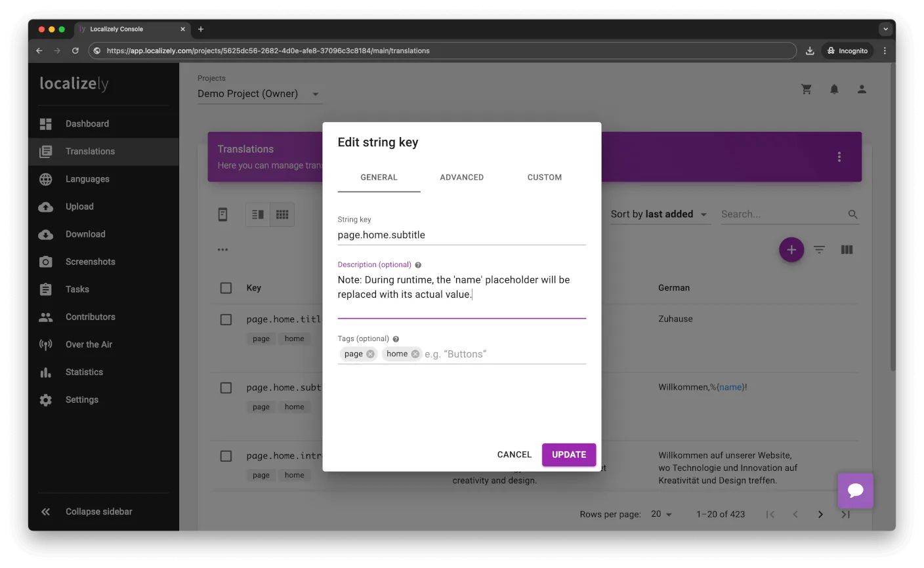Click the browser address bar
Image resolution: width=924 pixels, height=568 pixels.
tap(442, 51)
